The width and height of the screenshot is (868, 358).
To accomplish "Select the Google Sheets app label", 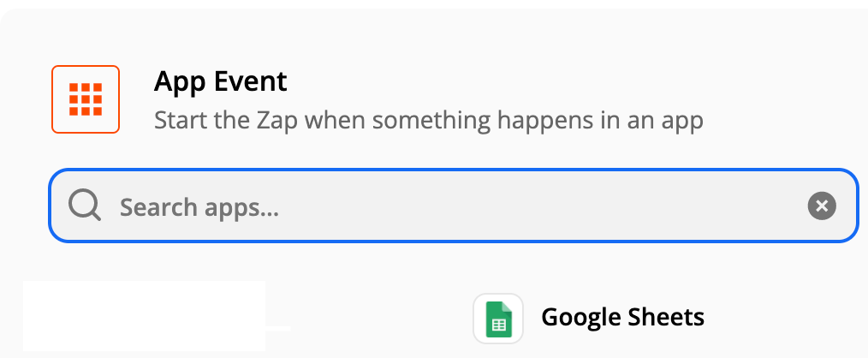I will (622, 318).
